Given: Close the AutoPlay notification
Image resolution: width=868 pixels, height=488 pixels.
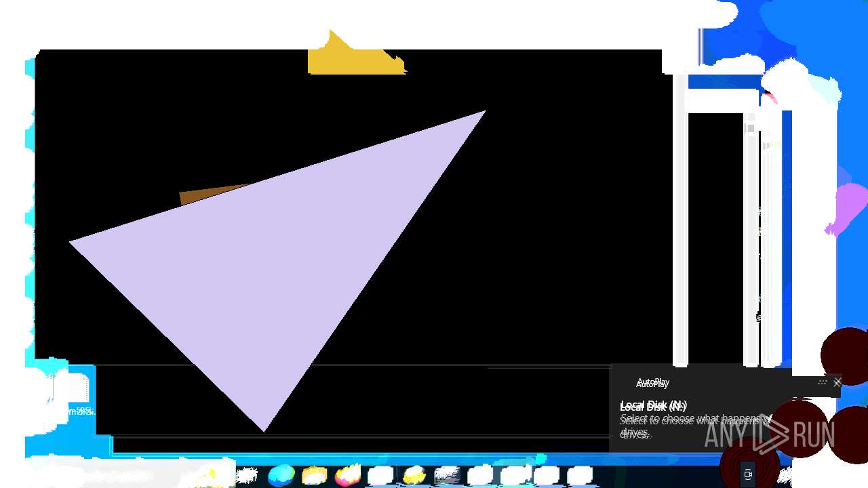Looking at the screenshot, I should tap(837, 383).
